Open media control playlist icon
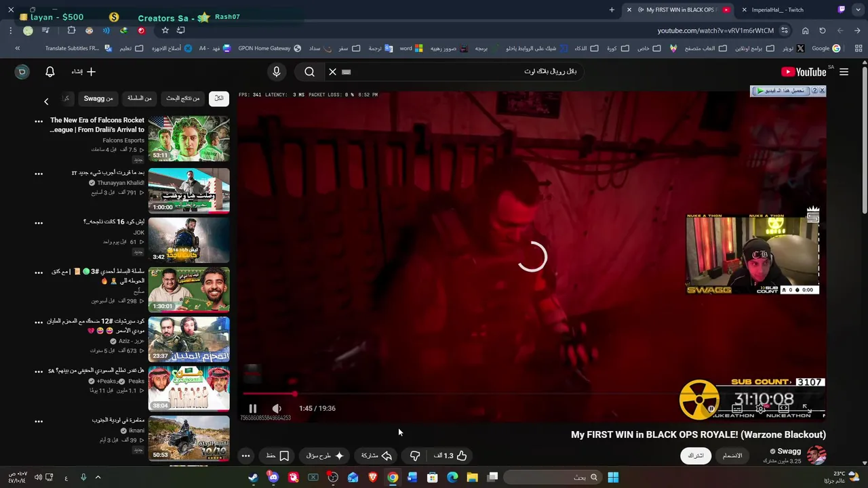The image size is (868, 488). (x=45, y=30)
